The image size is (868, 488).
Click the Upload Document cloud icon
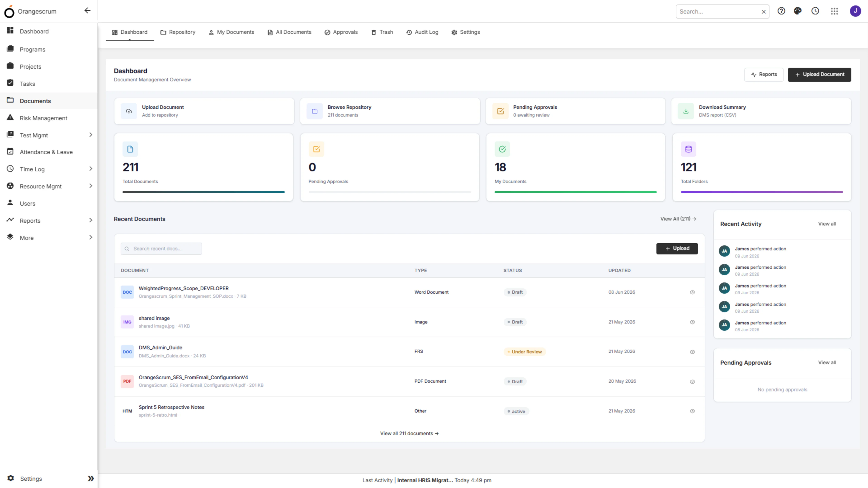129,111
